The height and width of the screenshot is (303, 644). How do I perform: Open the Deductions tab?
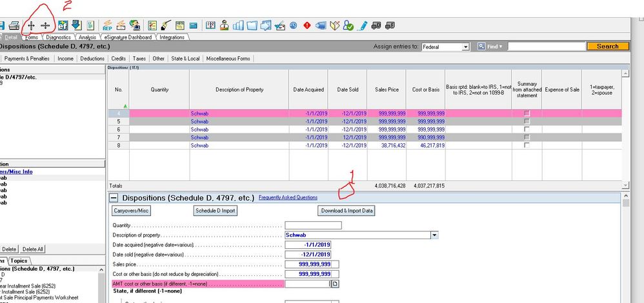click(x=92, y=59)
